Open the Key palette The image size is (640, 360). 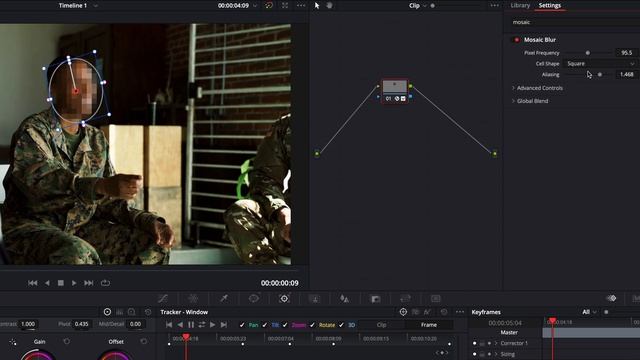(375, 298)
